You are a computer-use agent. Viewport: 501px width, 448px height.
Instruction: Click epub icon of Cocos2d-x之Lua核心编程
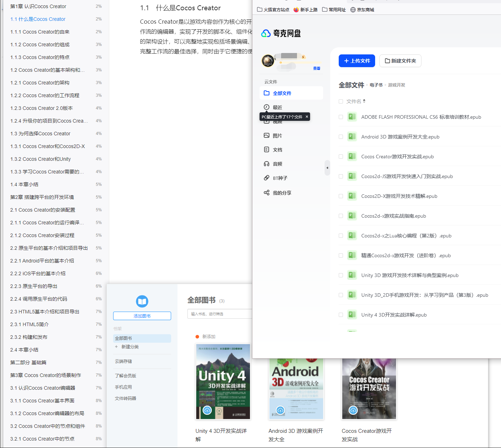(x=352, y=235)
